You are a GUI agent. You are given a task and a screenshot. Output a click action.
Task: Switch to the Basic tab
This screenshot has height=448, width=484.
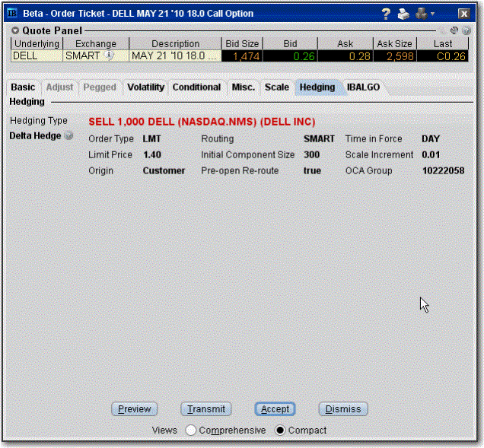pos(23,87)
